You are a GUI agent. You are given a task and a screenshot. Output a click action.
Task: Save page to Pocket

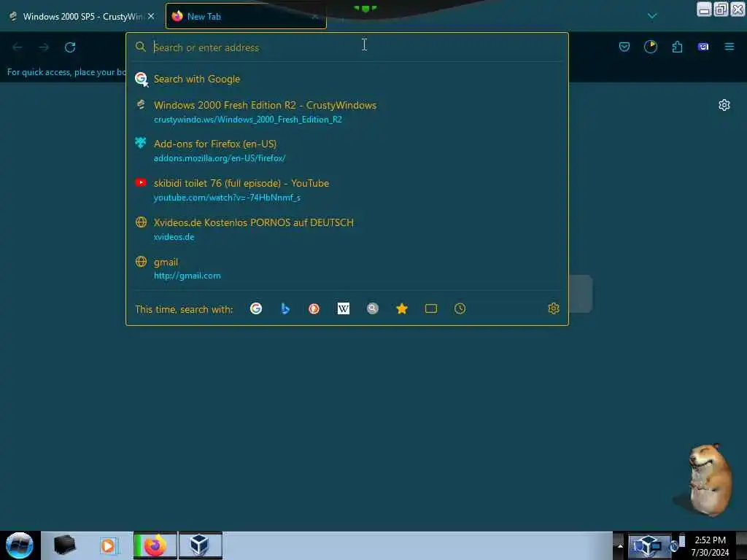pos(624,47)
